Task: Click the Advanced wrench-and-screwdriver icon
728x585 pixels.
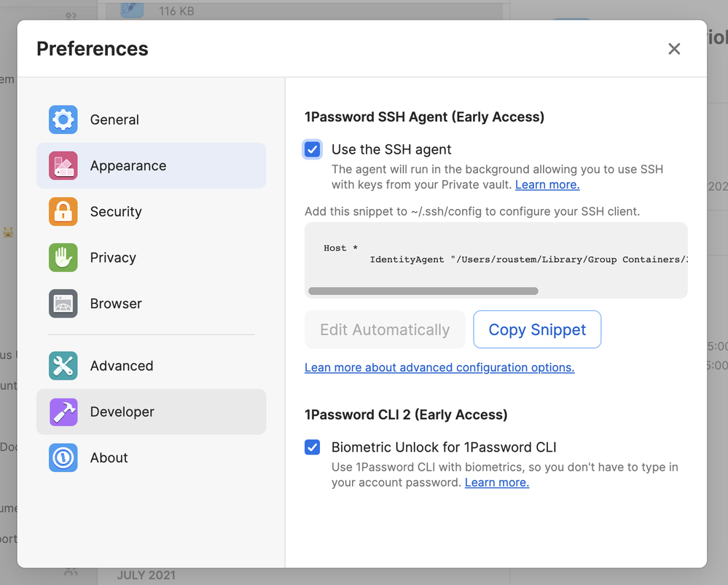Action: point(63,366)
